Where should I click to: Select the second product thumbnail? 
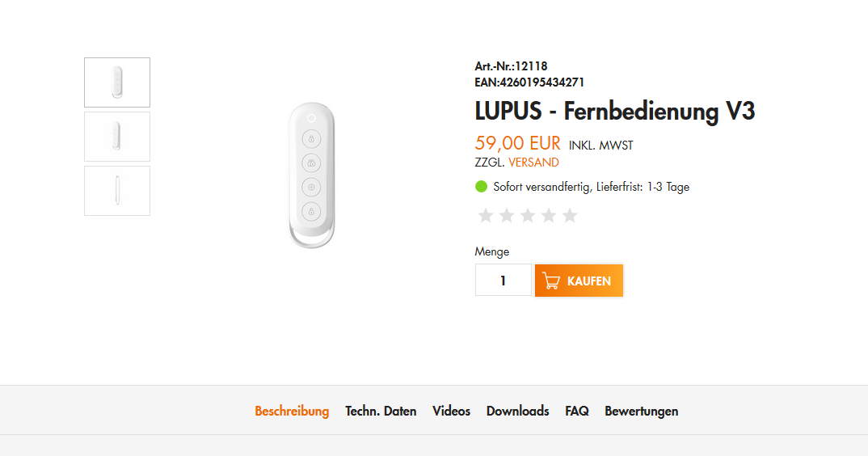[x=117, y=137]
